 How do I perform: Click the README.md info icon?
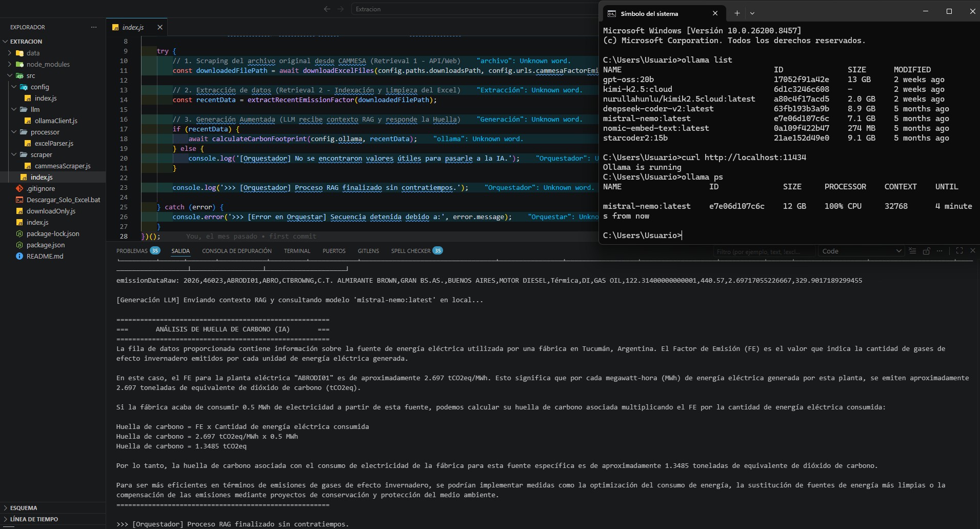coord(19,256)
